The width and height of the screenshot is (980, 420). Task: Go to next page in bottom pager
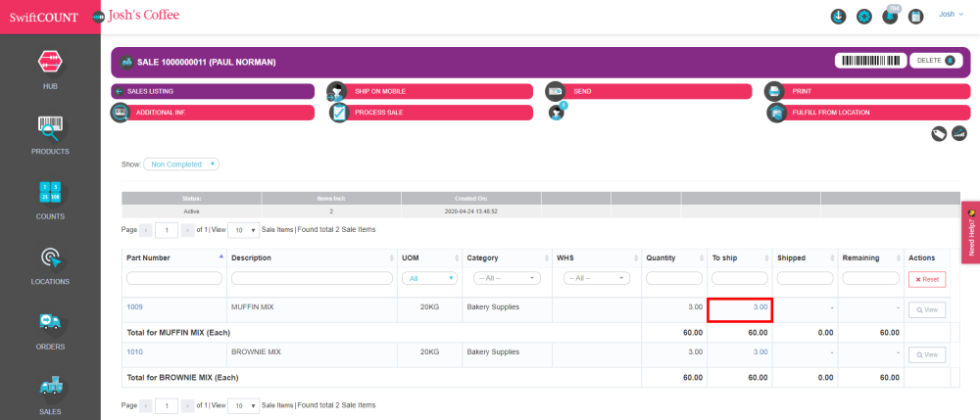(x=187, y=405)
